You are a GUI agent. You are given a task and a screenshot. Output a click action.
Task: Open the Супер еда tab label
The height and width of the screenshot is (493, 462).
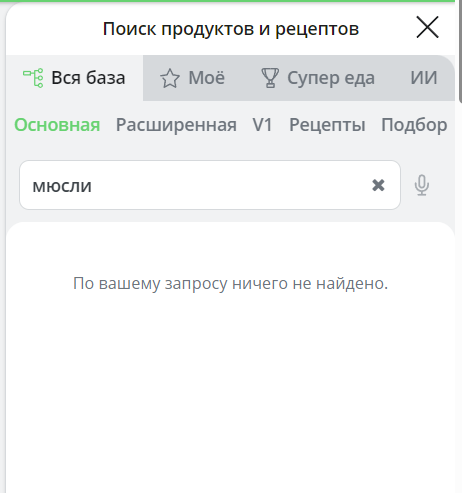pyautogui.click(x=331, y=78)
